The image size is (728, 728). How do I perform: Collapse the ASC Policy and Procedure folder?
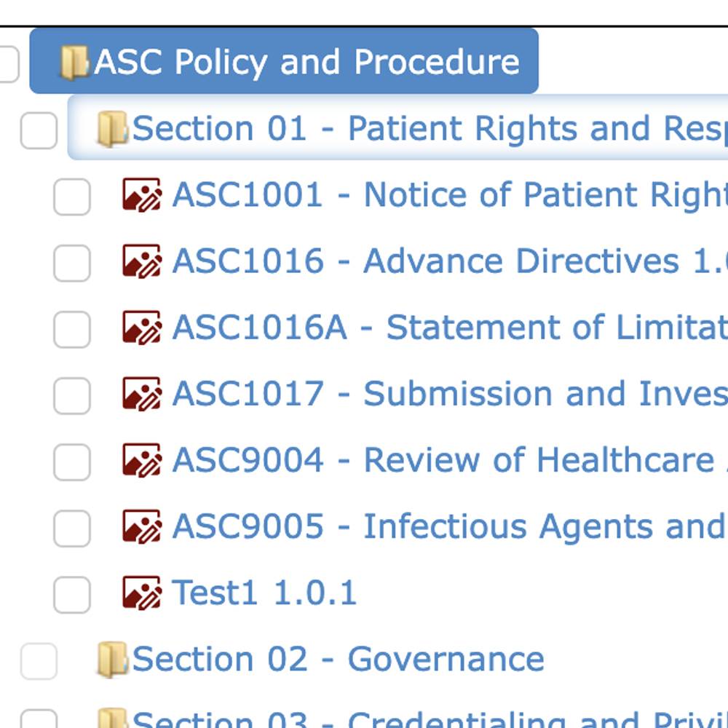(74, 63)
